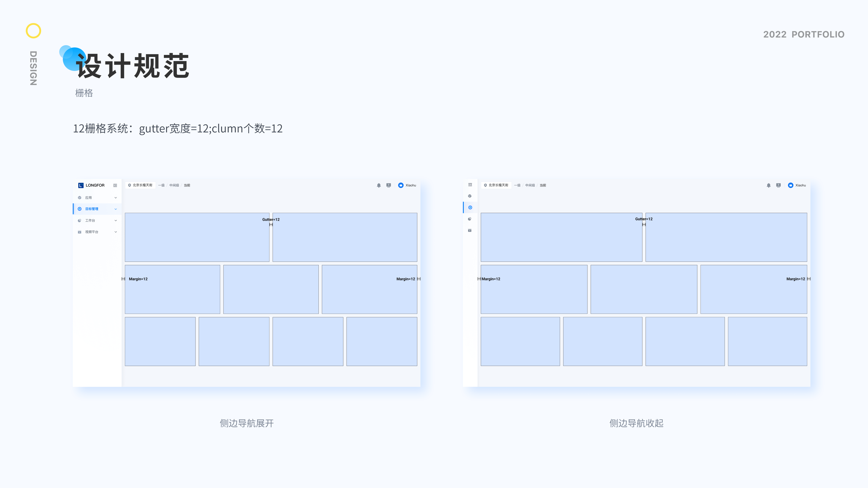
Task: Collapse sidebar using menu-fold icon beside LONGFOR
Action: pyautogui.click(x=115, y=185)
